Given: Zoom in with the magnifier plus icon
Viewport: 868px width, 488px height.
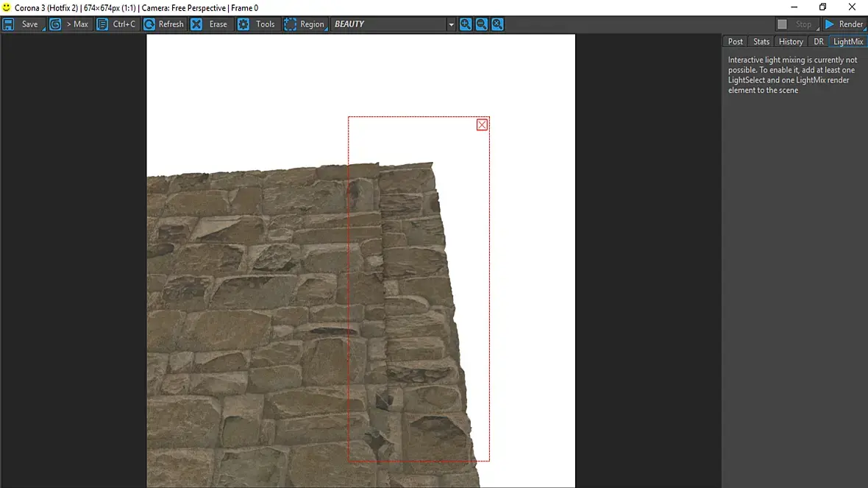Looking at the screenshot, I should point(466,24).
